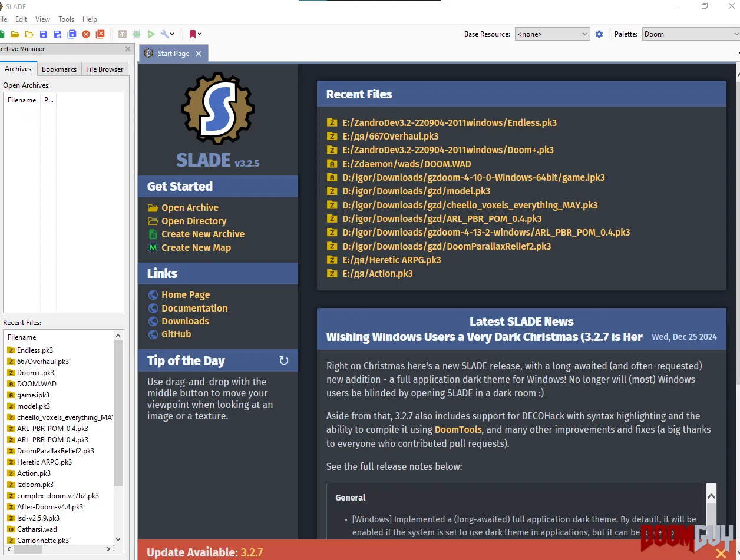This screenshot has height=560, width=740.
Task: Select Carrionnette.pk3 in Recent Files list
Action: tap(43, 541)
